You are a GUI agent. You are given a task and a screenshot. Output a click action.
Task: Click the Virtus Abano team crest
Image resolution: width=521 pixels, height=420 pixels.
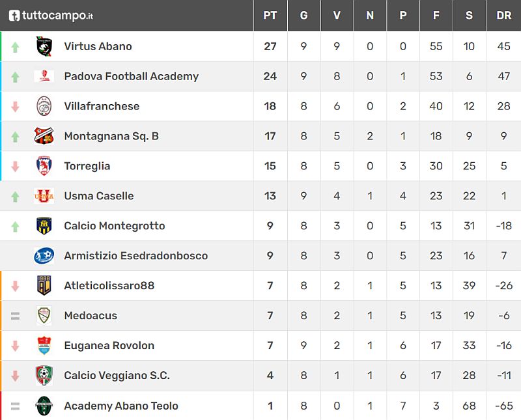(44, 46)
